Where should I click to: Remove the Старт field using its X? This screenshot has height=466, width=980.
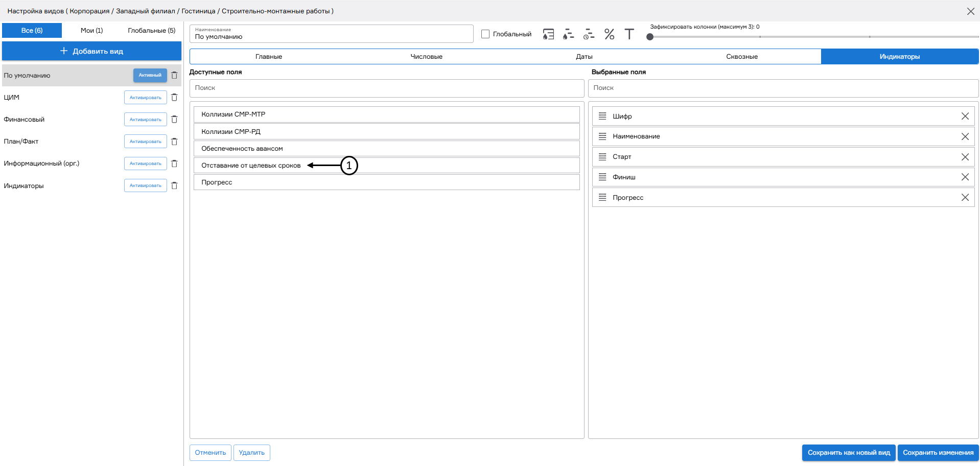point(965,157)
